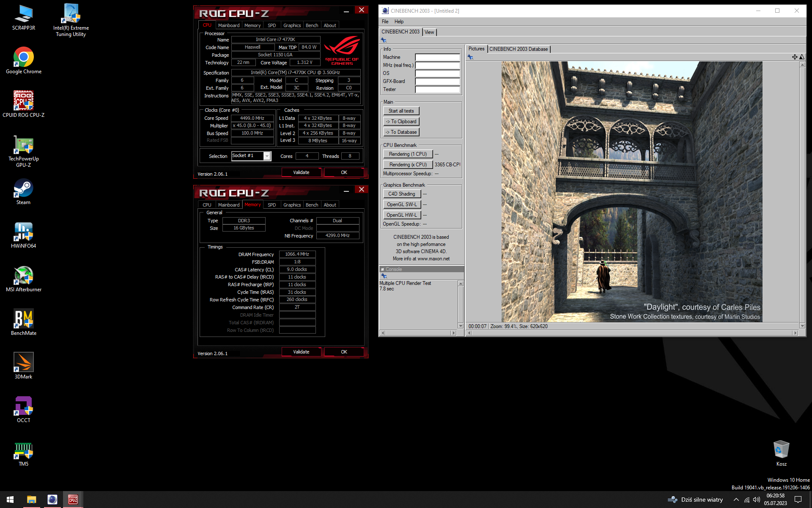This screenshot has height=508, width=812.
Task: Select Pictures tab in Cinebench
Action: coord(476,49)
